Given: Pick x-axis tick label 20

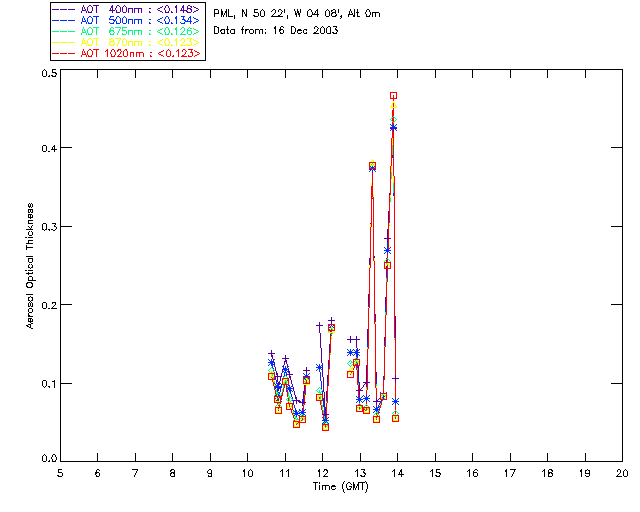Looking at the screenshot, I should pyautogui.click(x=622, y=473).
